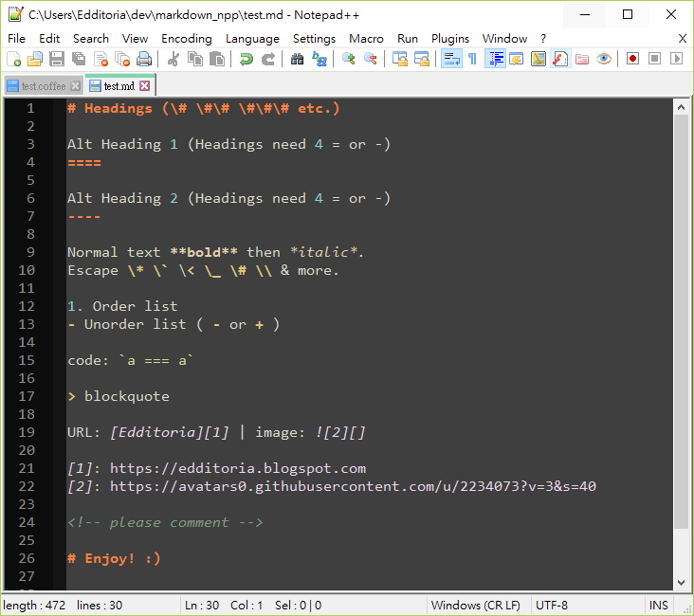Toggle monitoring eye icon in toolbar

(x=604, y=59)
